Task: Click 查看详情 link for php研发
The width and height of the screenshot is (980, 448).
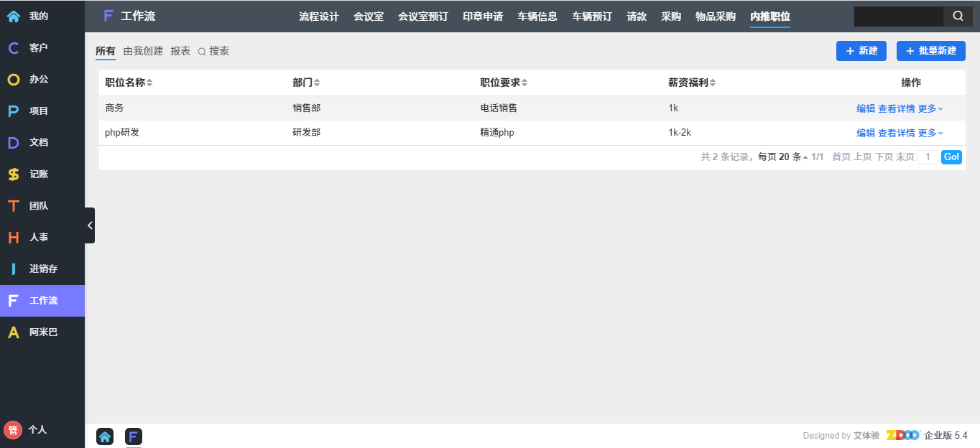Action: pyautogui.click(x=896, y=133)
